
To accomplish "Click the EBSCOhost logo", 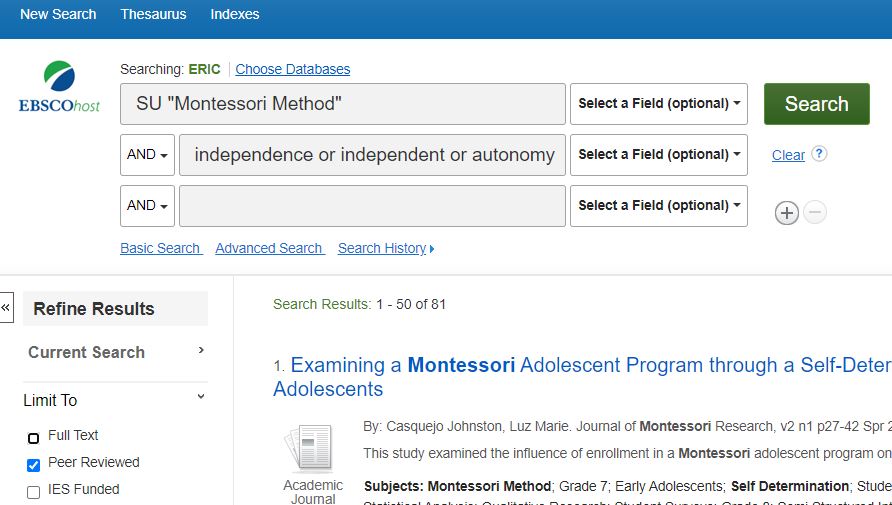I will click(x=59, y=86).
